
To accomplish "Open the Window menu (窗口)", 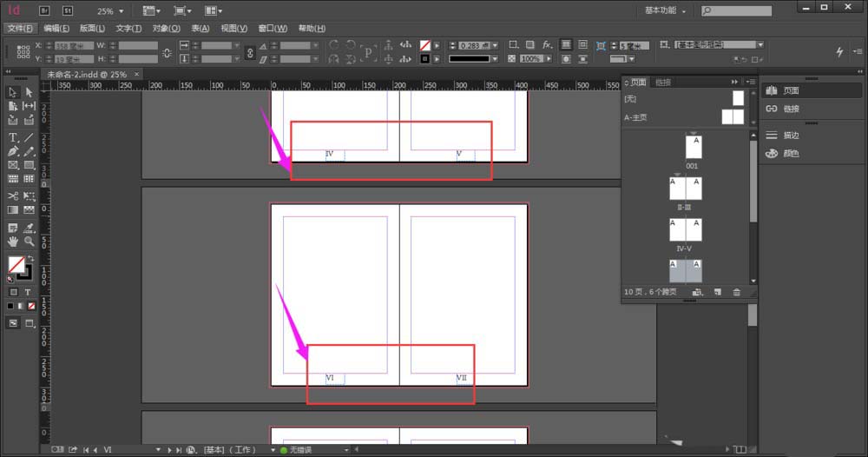I will (x=273, y=29).
